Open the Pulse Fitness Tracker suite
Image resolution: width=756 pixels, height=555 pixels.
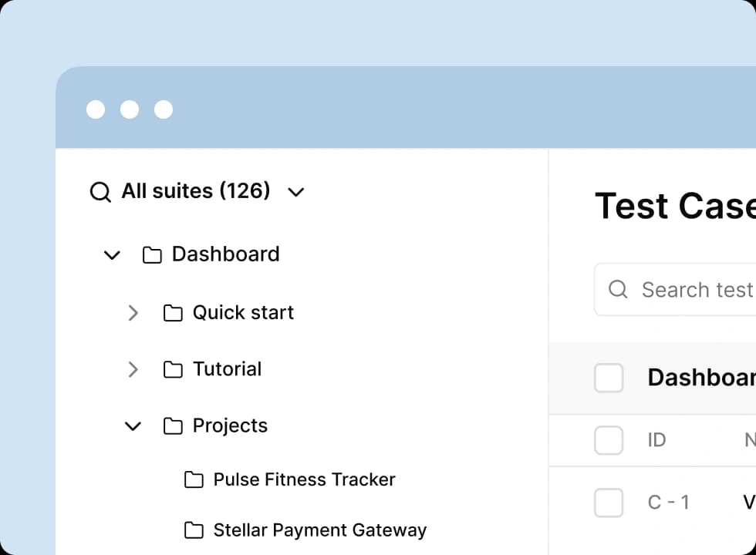[x=304, y=479]
